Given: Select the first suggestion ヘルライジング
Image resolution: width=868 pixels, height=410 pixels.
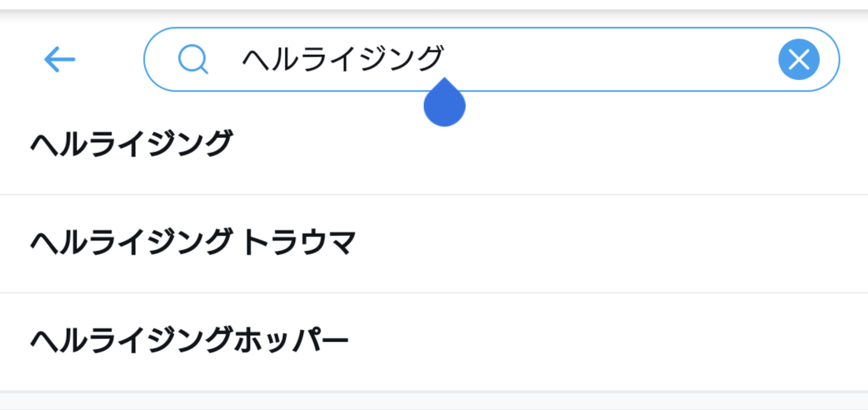Looking at the screenshot, I should (x=131, y=144).
